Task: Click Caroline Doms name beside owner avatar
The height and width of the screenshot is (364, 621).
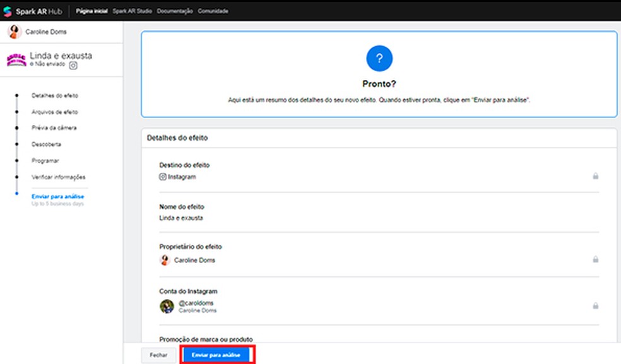Action: pyautogui.click(x=194, y=261)
